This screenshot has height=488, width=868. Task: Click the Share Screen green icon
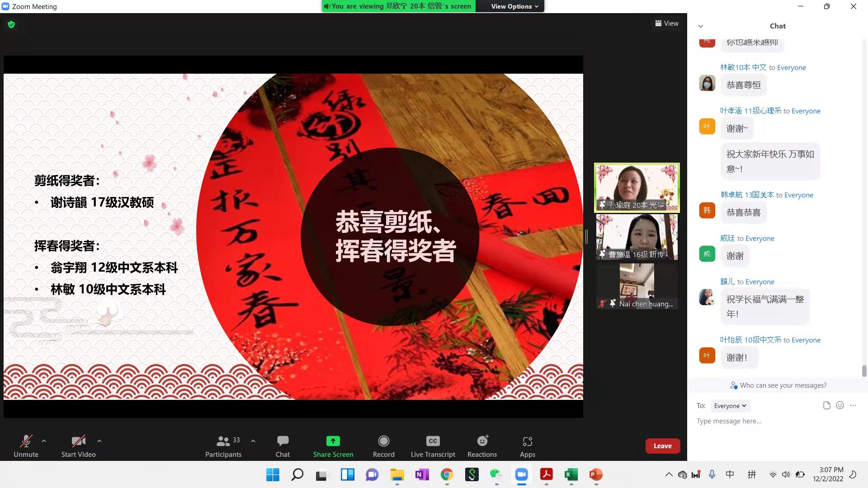point(333,441)
